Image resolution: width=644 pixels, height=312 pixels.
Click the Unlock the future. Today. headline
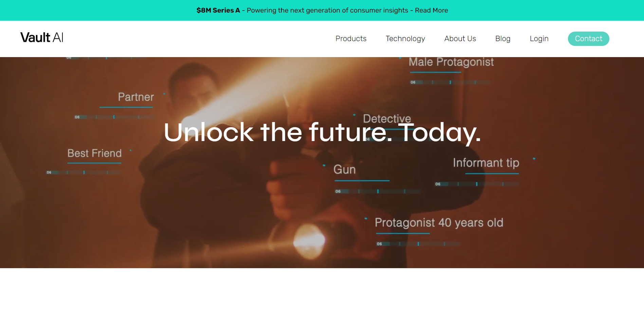coord(322,132)
